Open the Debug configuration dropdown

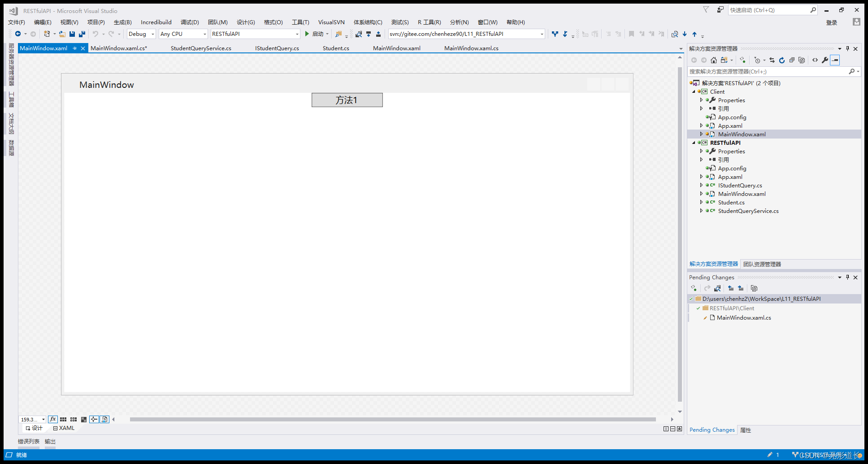pyautogui.click(x=152, y=34)
